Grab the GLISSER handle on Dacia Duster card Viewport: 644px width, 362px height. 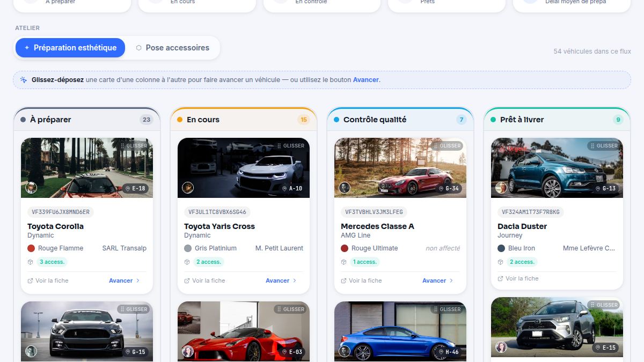coord(604,146)
